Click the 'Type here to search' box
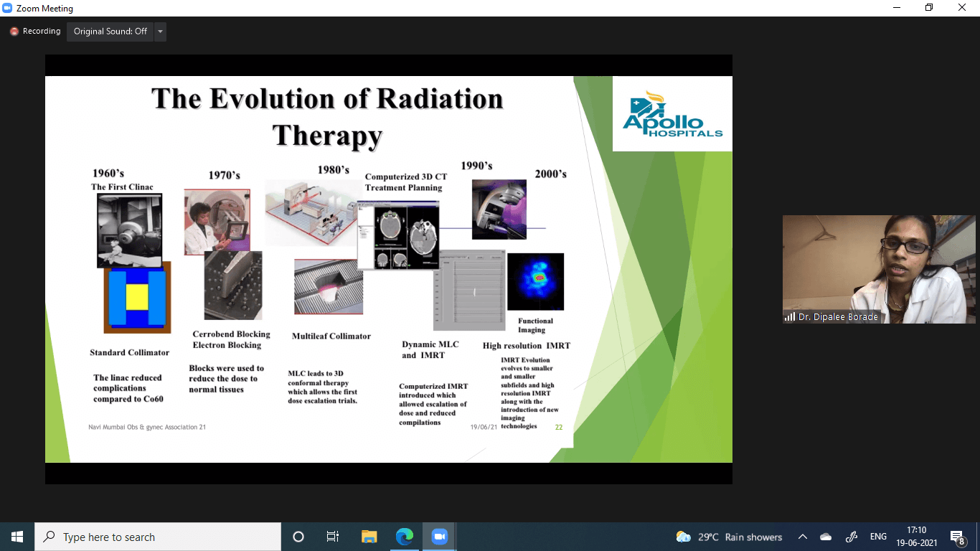 tap(158, 537)
